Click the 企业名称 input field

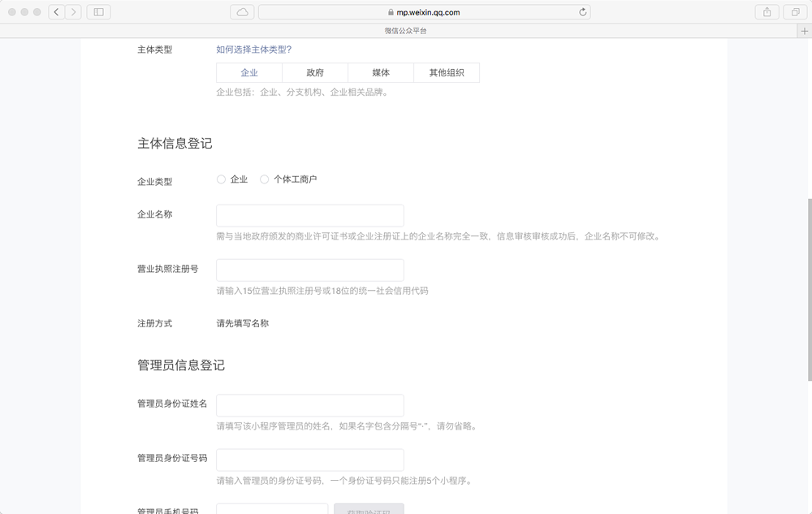coord(309,216)
